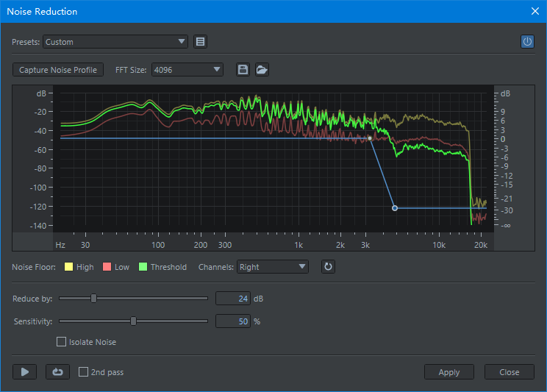
Task: Click the lower curve control point
Action: tap(395, 208)
